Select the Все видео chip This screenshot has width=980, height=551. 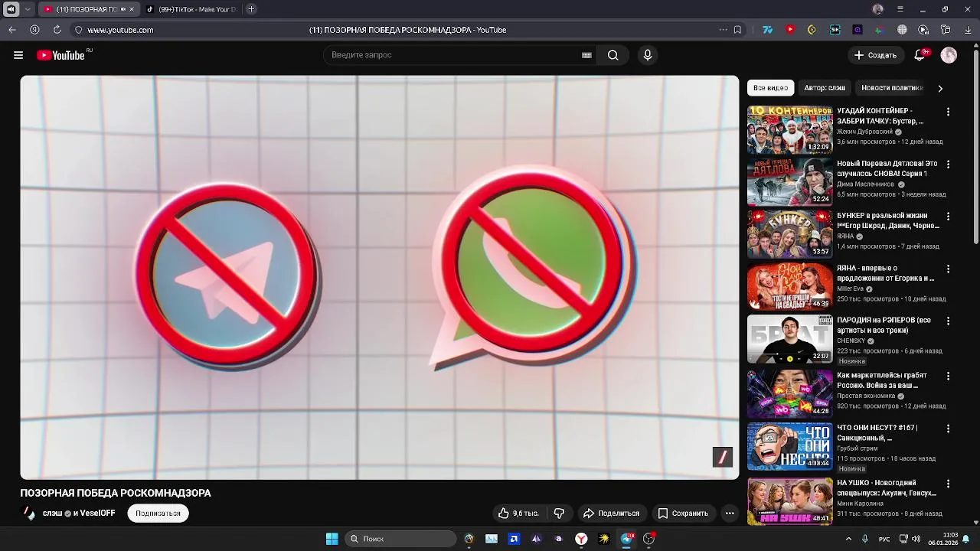[770, 88]
